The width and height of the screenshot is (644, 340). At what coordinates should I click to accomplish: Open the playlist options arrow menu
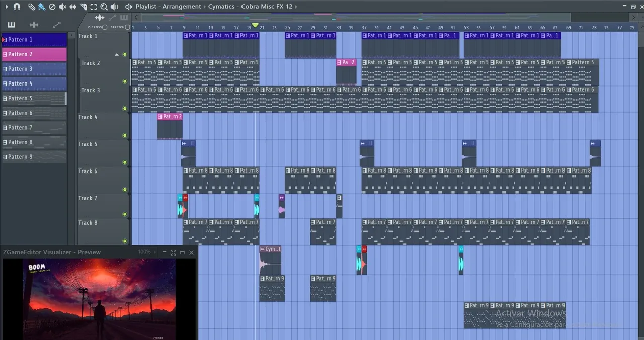(x=6, y=7)
